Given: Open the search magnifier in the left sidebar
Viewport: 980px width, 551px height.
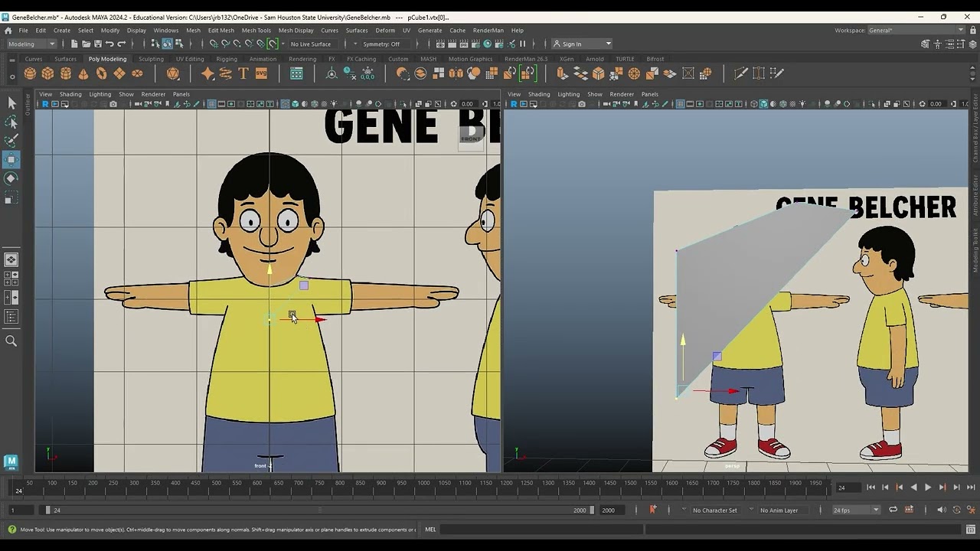Looking at the screenshot, I should pyautogui.click(x=11, y=341).
